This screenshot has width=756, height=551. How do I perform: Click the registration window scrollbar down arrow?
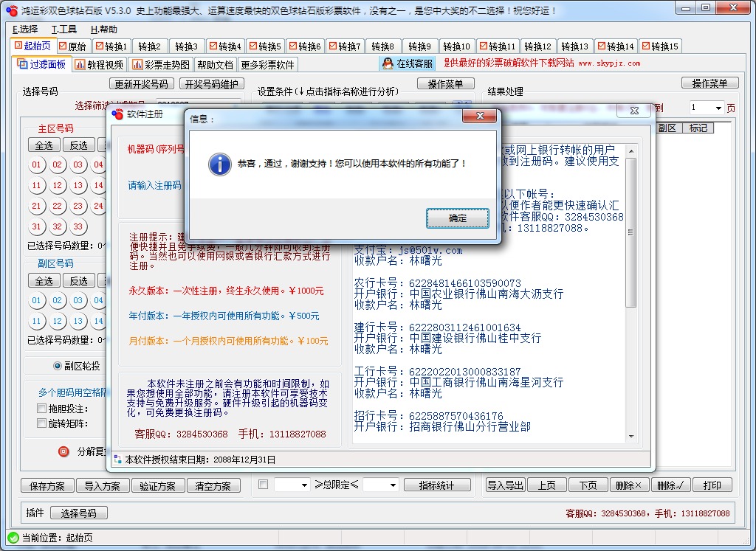(x=630, y=435)
